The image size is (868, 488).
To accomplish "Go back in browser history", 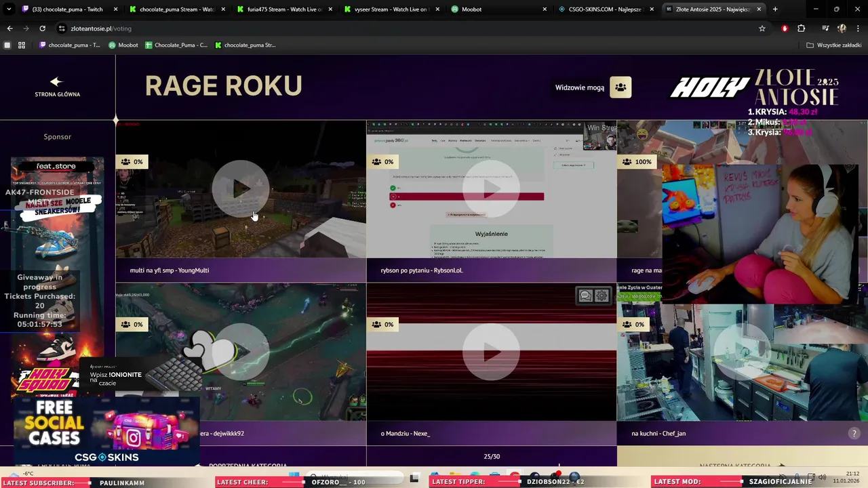I will [9, 28].
